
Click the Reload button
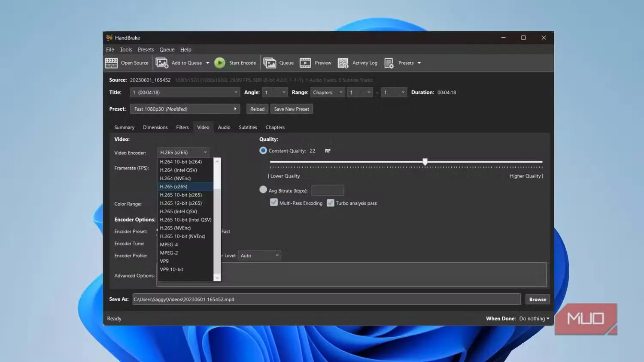[257, 109]
